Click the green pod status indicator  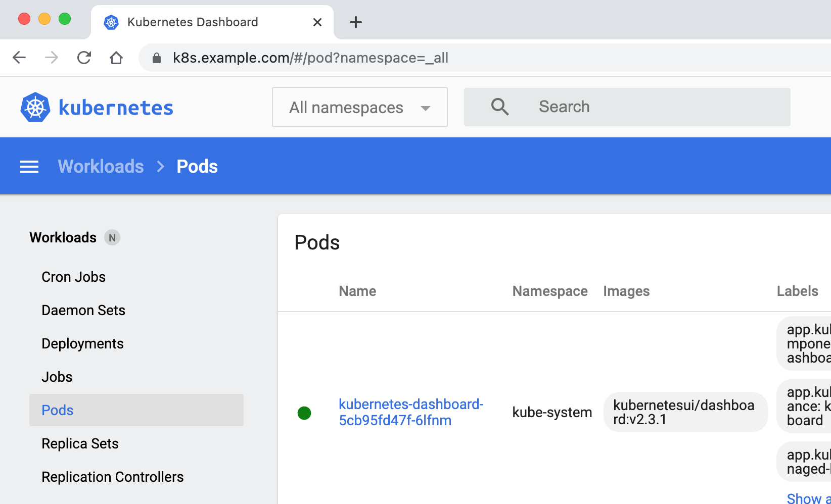click(304, 413)
